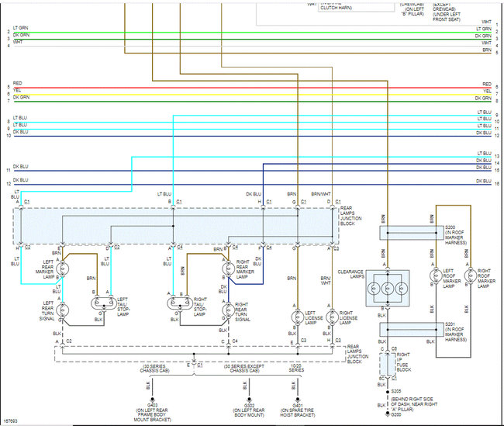Image resolution: width=504 pixels, height=426 pixels.
Task: Click the "YEL" wire label at left edge
Action: pos(17,90)
